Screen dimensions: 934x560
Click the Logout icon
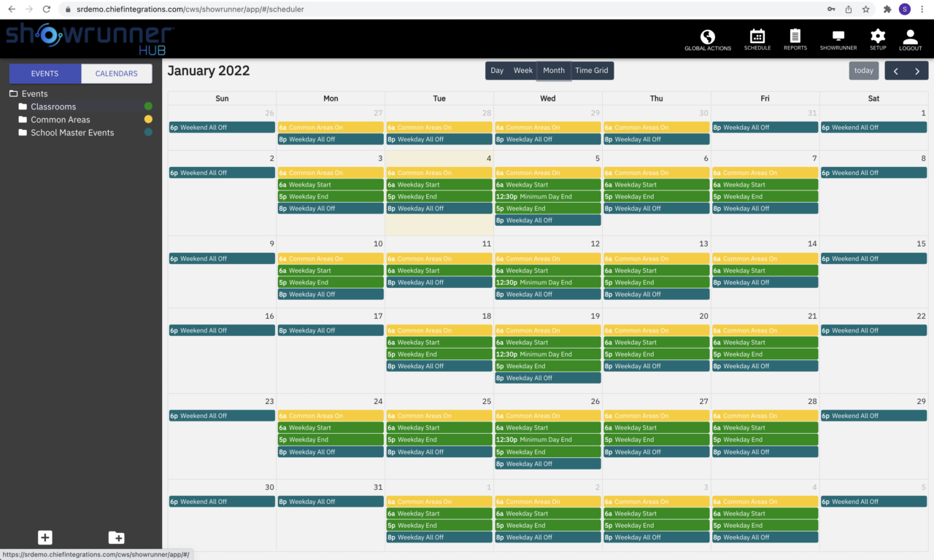tap(910, 39)
